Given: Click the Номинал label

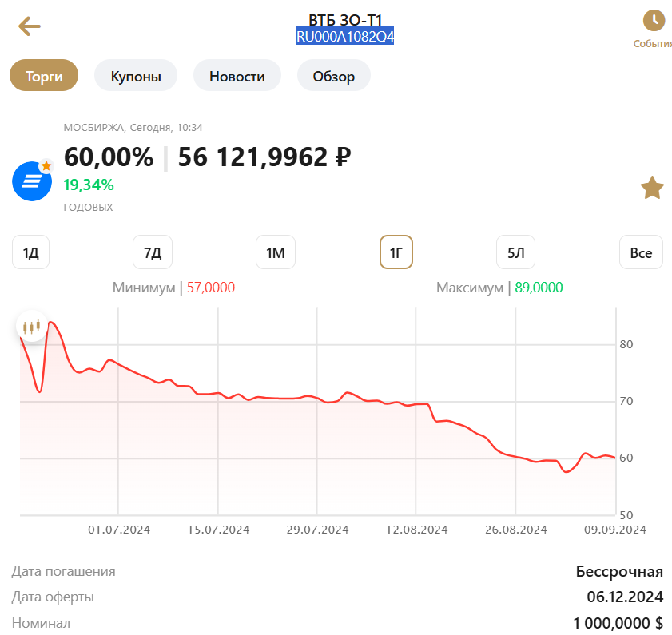Looking at the screenshot, I should pos(41,623).
